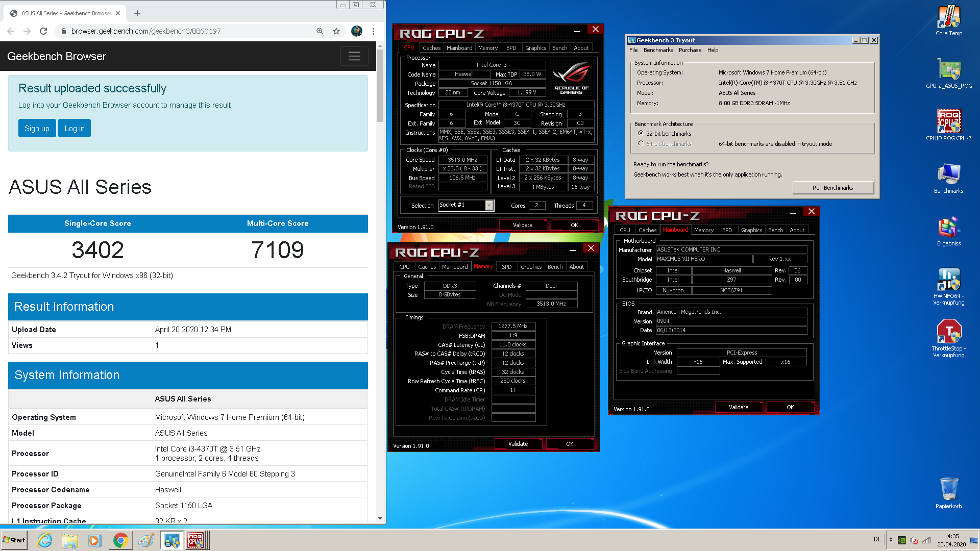Click Log in button
Viewport: 980px width, 551px height.
tap(75, 129)
